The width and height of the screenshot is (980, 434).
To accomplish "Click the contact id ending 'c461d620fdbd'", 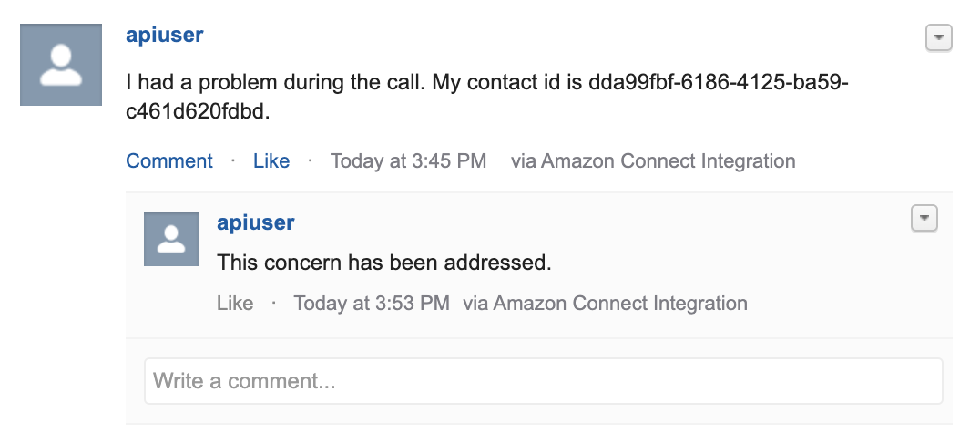I will pyautogui.click(x=195, y=111).
